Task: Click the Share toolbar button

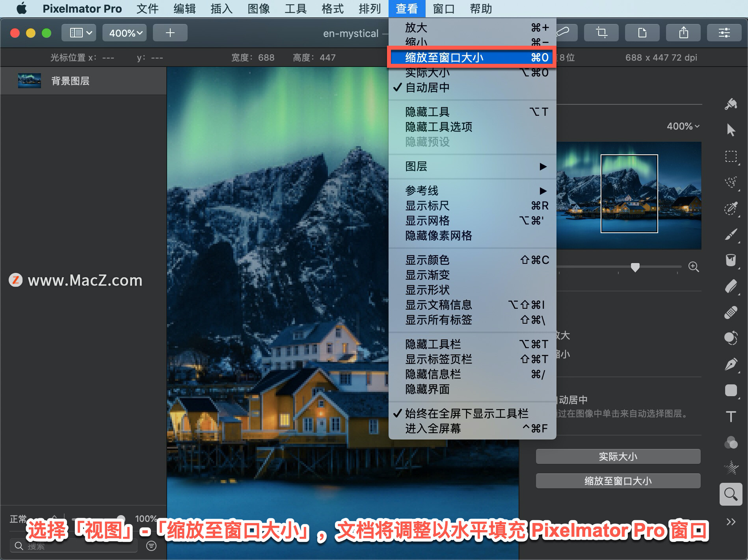Action: click(x=683, y=33)
